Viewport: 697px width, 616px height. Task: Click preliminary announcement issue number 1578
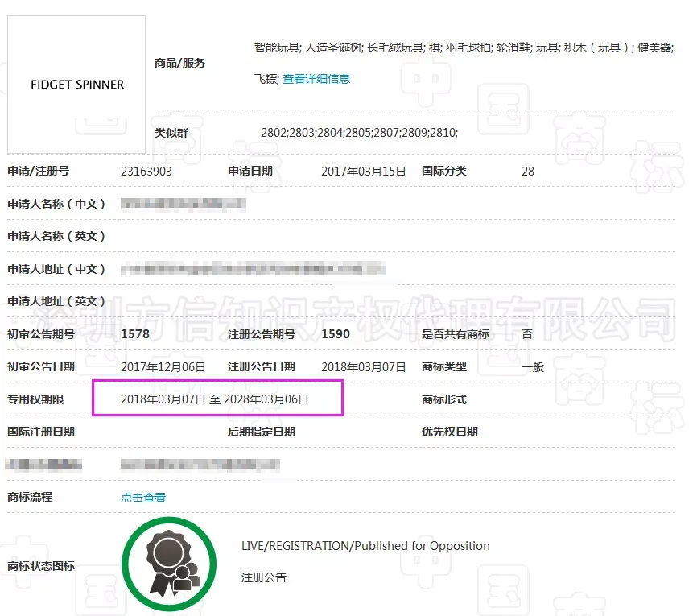point(134,334)
